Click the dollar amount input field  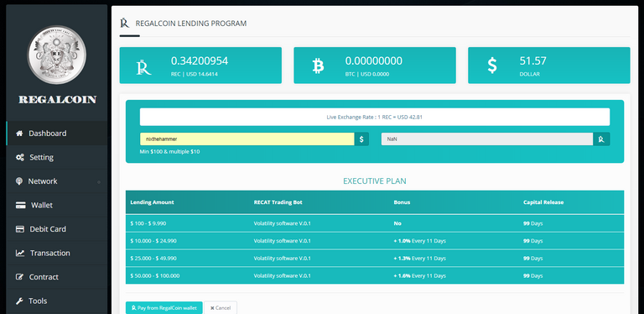point(247,139)
